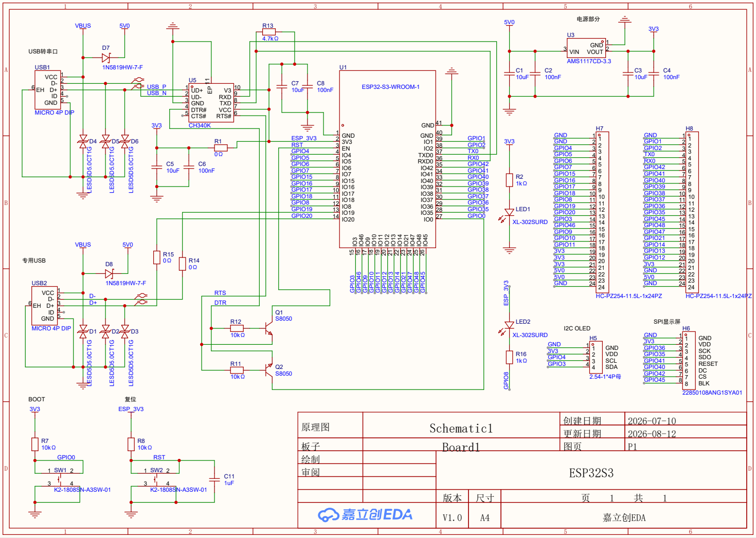Click the "2026-08-12" update date
Image resolution: width=756 pixels, height=538 pixels.
[x=652, y=434]
